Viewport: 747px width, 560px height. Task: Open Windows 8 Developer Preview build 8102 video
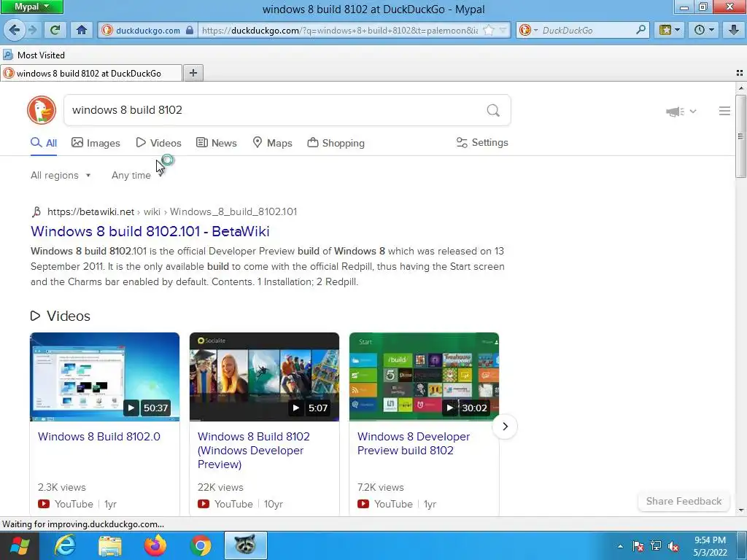[x=414, y=443]
